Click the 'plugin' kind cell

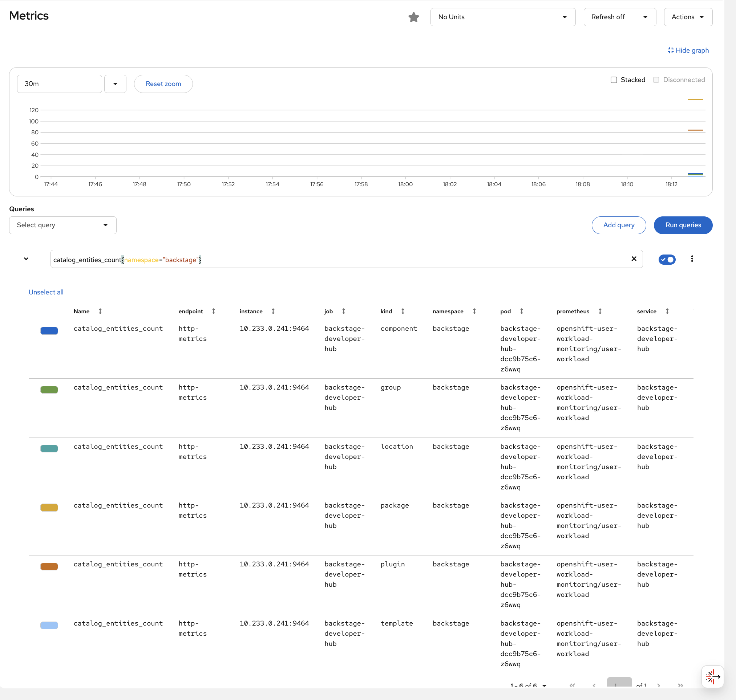click(392, 565)
